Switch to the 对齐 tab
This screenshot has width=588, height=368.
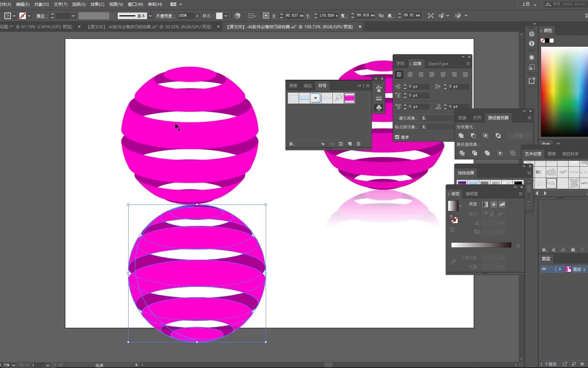point(477,118)
